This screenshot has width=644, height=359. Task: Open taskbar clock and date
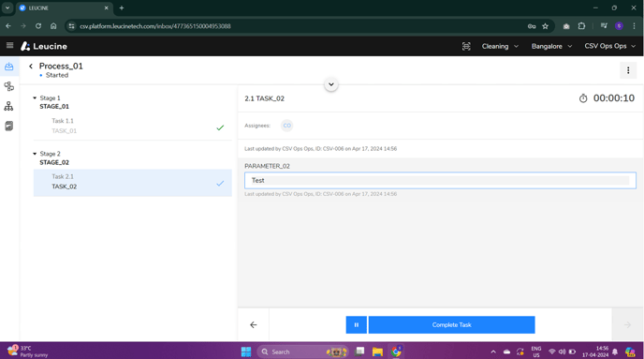pyautogui.click(x=595, y=352)
